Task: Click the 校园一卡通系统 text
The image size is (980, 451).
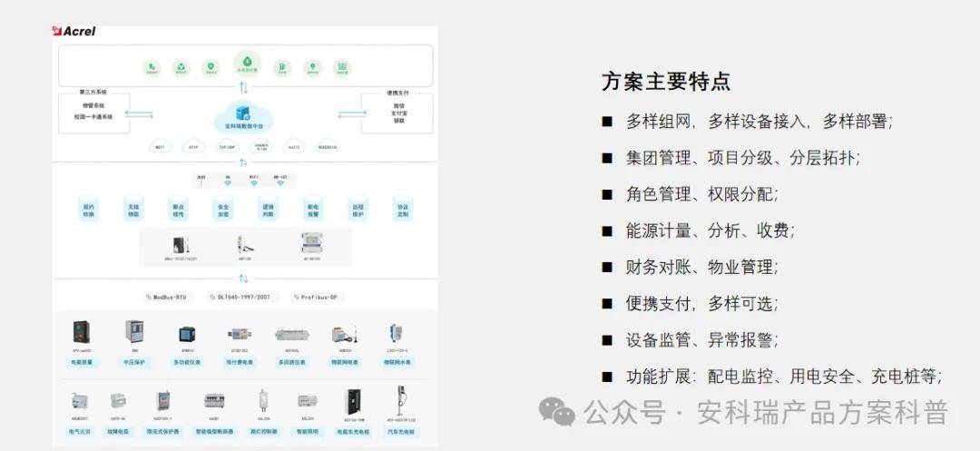Action: pos(93,117)
